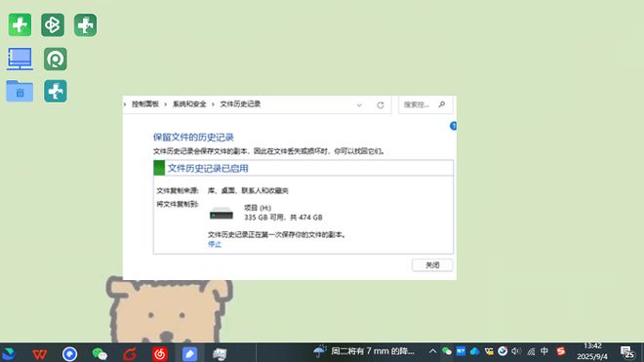Open the green circular R-logo desktop icon
This screenshot has height=362, width=644.
[x=56, y=59]
